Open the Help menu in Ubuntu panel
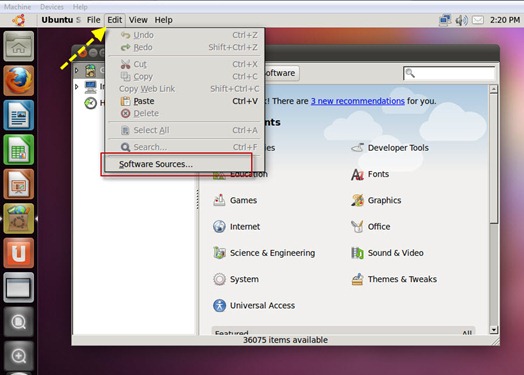The height and width of the screenshot is (375, 524). pos(163,20)
